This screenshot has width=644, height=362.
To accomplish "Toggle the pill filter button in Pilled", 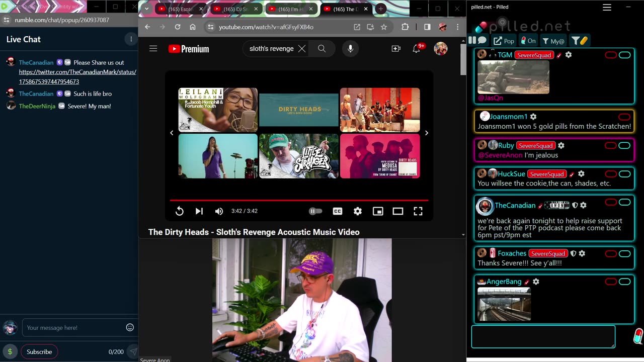I will point(580,41).
